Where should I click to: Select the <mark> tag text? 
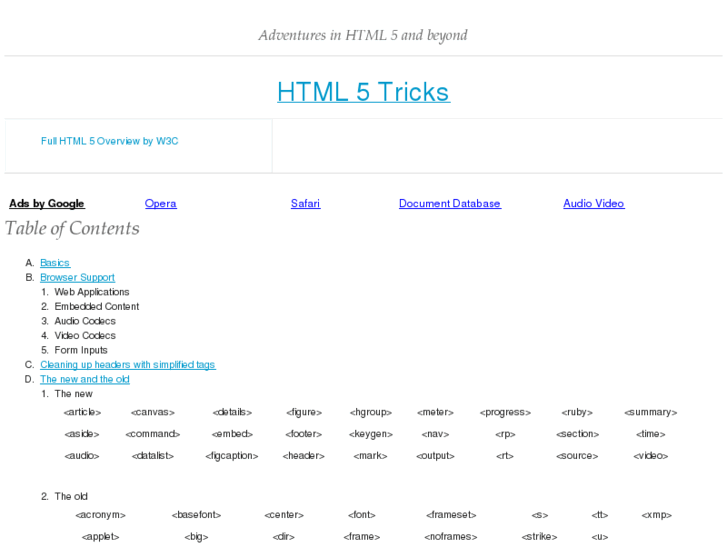tap(370, 455)
